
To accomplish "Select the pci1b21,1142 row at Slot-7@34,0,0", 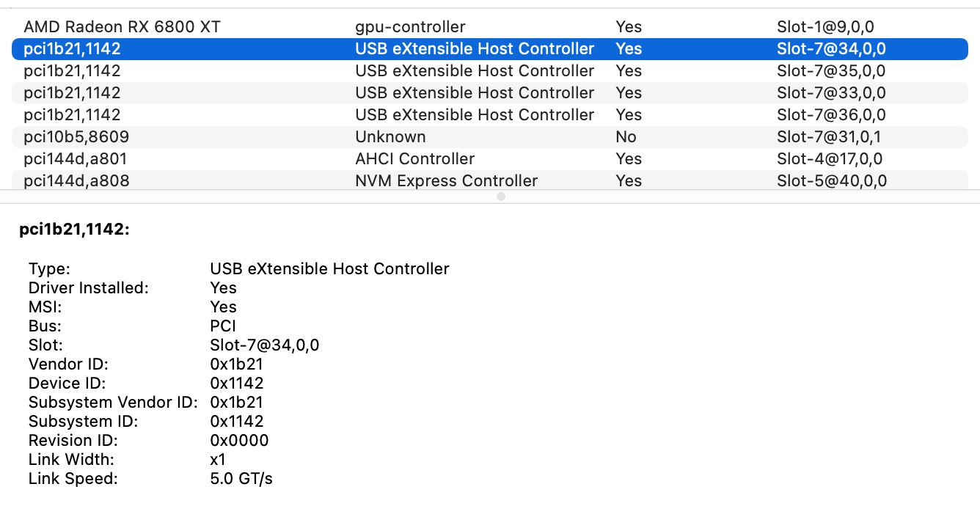I will coord(72,49).
